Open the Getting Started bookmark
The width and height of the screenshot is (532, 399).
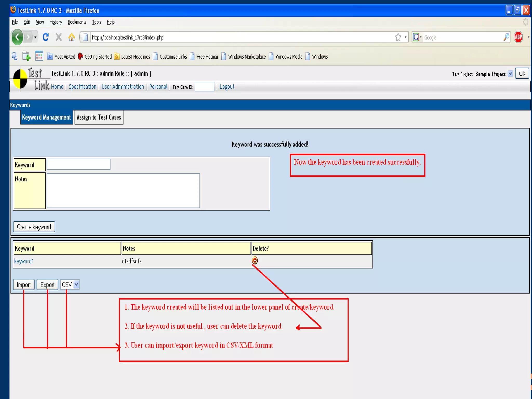click(95, 56)
